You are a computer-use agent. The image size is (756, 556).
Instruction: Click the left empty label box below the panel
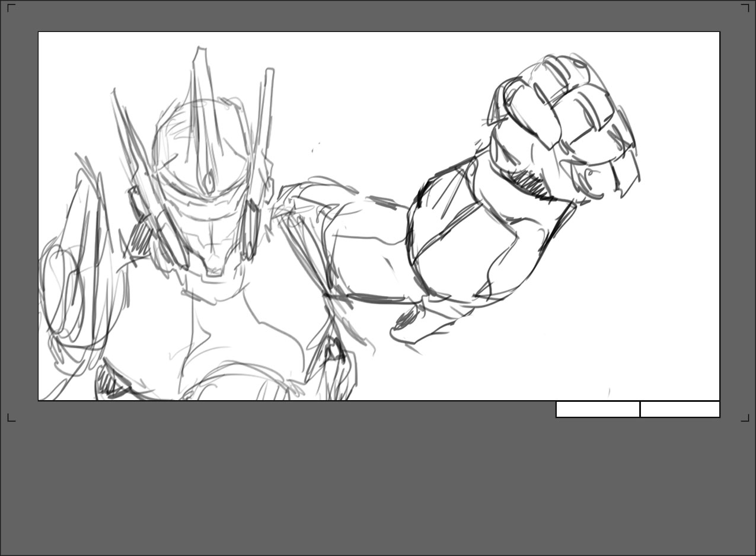(x=598, y=410)
